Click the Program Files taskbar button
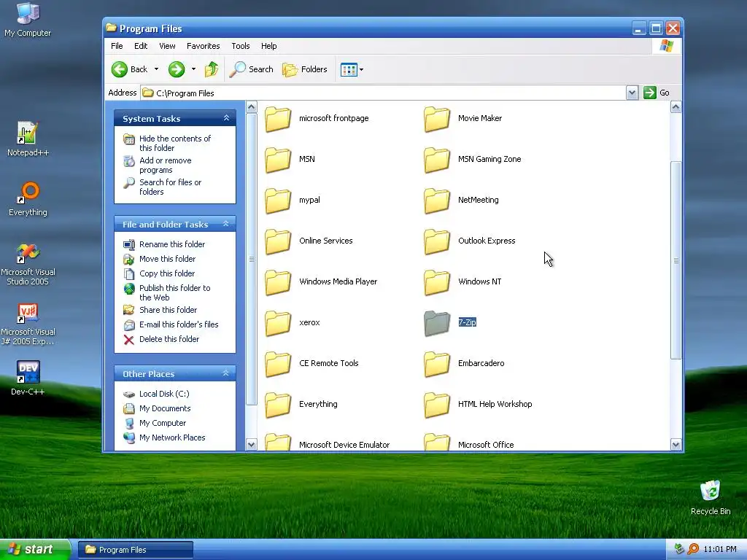The width and height of the screenshot is (747, 560). 135,550
